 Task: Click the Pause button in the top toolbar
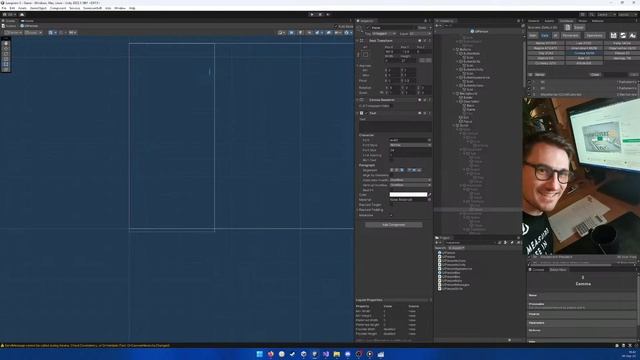tap(320, 15)
